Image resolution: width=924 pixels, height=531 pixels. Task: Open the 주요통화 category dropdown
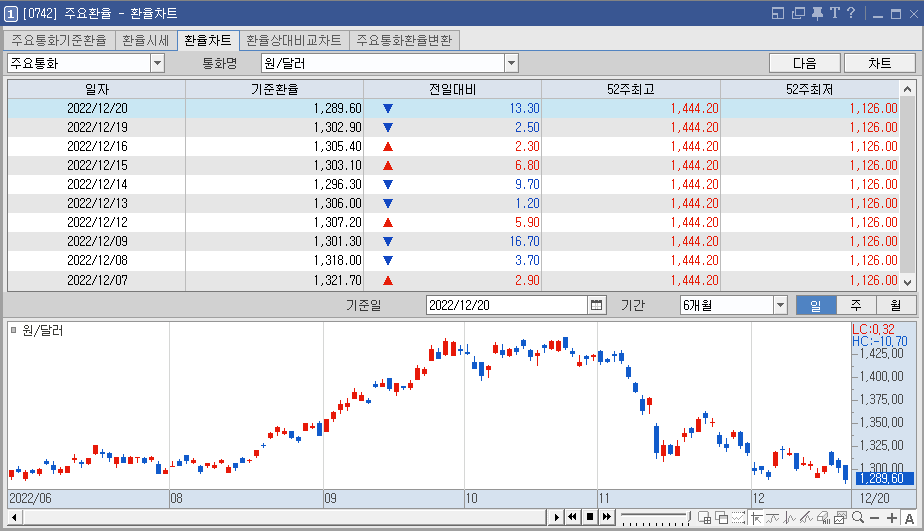click(157, 63)
